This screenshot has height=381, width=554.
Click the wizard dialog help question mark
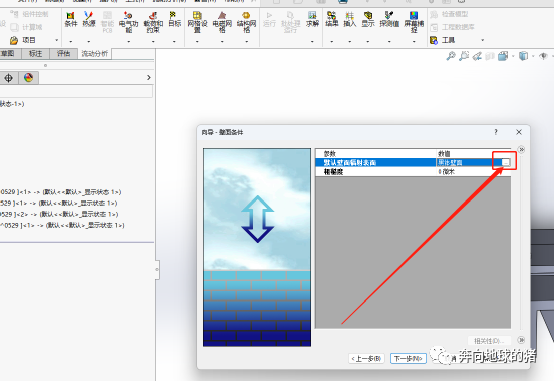click(496, 132)
